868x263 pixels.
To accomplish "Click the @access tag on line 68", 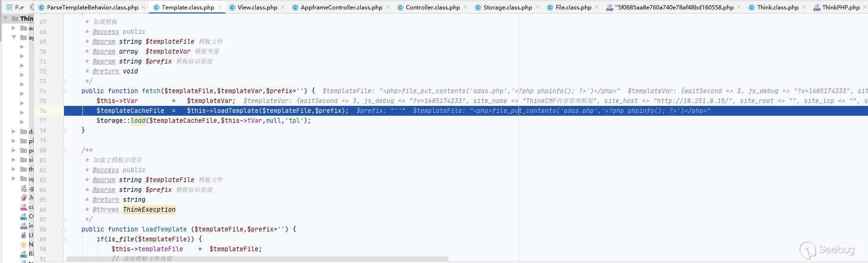I will pyautogui.click(x=105, y=32).
